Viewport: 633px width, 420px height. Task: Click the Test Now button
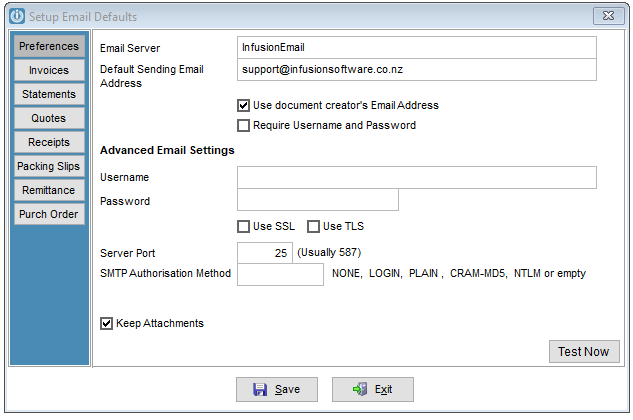pyautogui.click(x=584, y=351)
